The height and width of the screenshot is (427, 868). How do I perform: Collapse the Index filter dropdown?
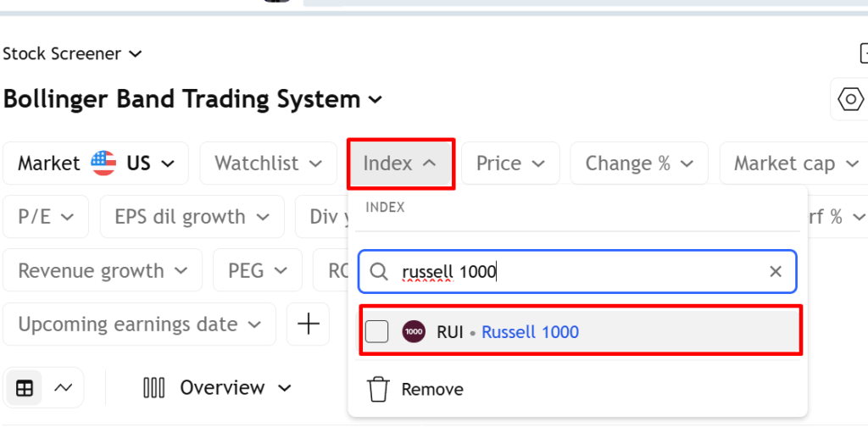[400, 164]
